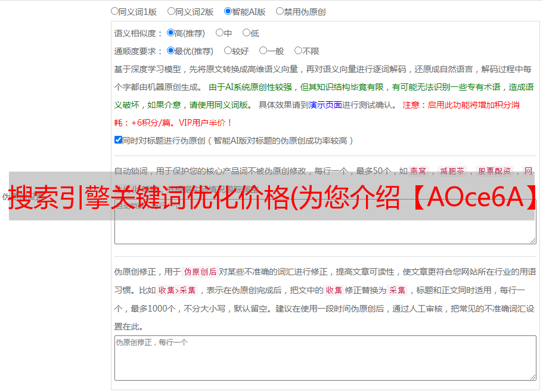
Task: Set 通顺度要求 to 一般
Action: coord(263,51)
